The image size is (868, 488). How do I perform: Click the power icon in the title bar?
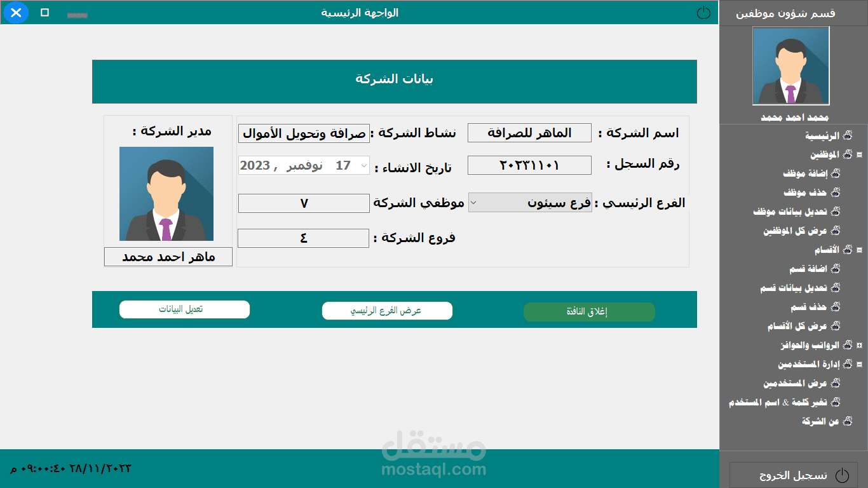coord(703,13)
